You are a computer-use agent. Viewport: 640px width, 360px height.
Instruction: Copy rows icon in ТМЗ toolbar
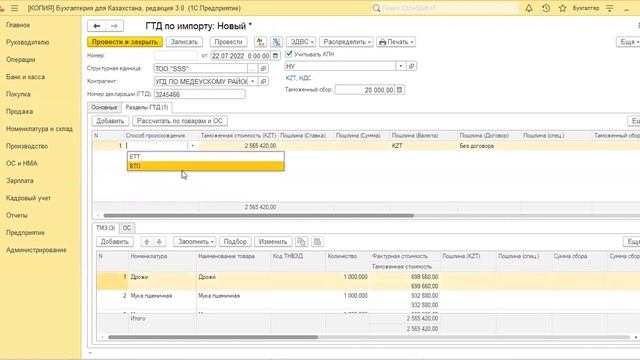click(301, 242)
